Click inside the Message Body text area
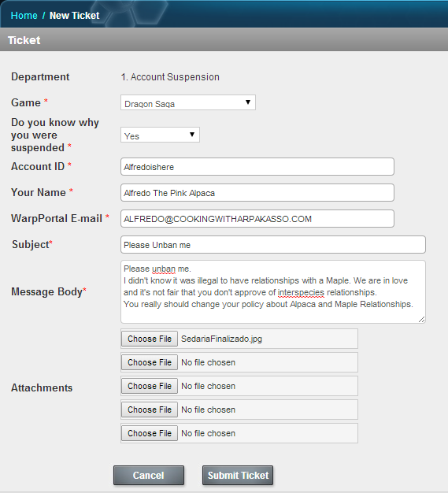Screen dimensions: 448x493 click(x=273, y=291)
